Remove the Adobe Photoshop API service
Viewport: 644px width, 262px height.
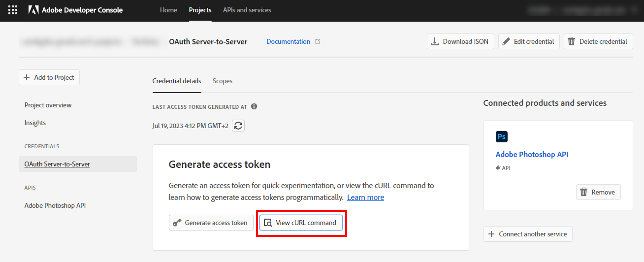pos(598,192)
